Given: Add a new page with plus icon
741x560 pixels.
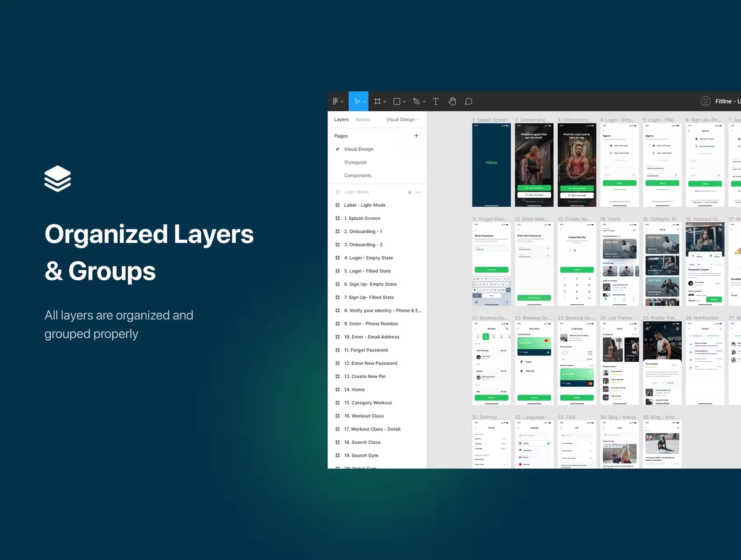Looking at the screenshot, I should tap(416, 136).
